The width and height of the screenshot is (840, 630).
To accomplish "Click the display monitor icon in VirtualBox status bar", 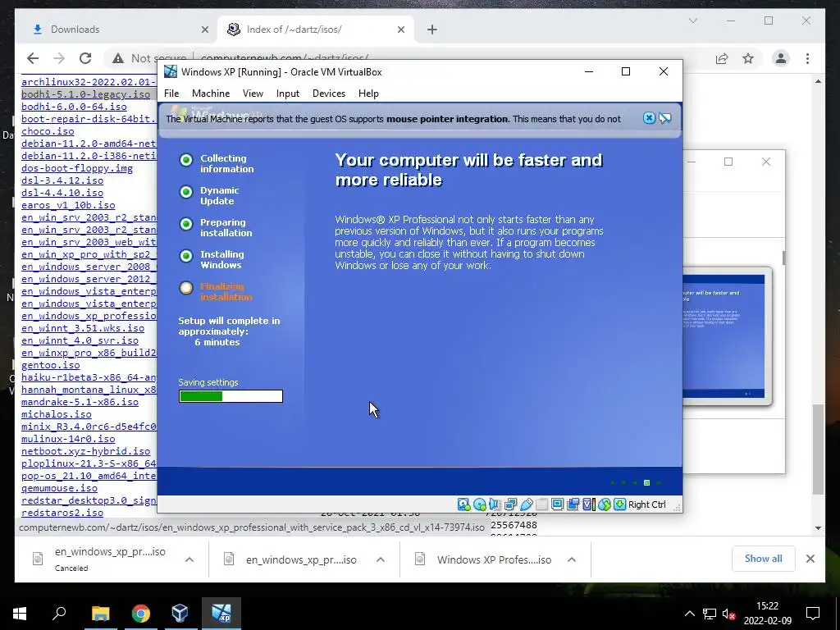I will click(557, 504).
